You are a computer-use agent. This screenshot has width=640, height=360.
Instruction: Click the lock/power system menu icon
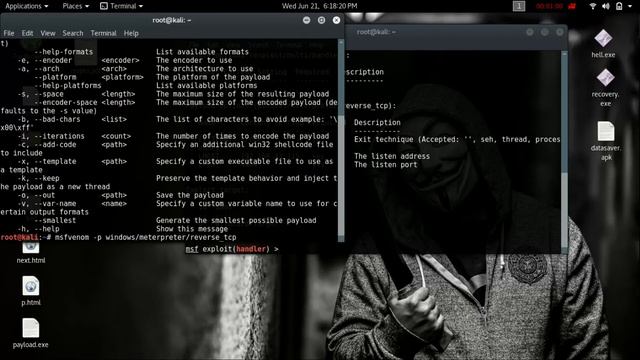pos(619,6)
